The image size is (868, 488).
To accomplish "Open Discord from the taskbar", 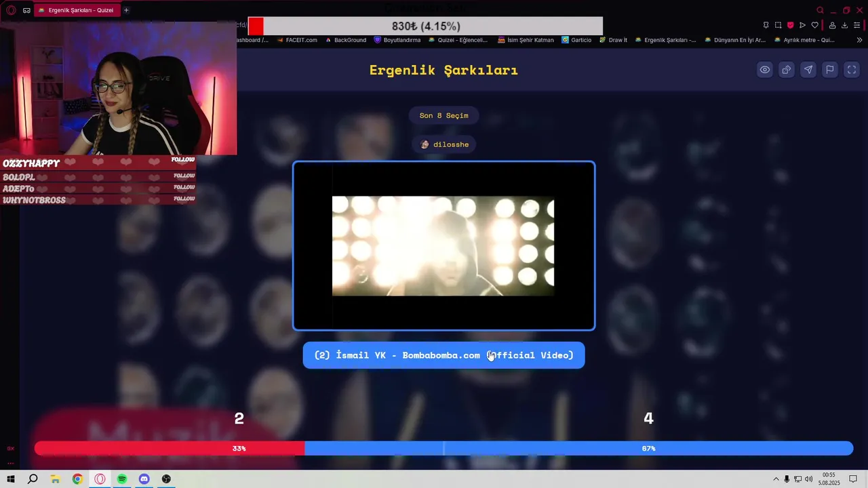I will click(x=144, y=479).
